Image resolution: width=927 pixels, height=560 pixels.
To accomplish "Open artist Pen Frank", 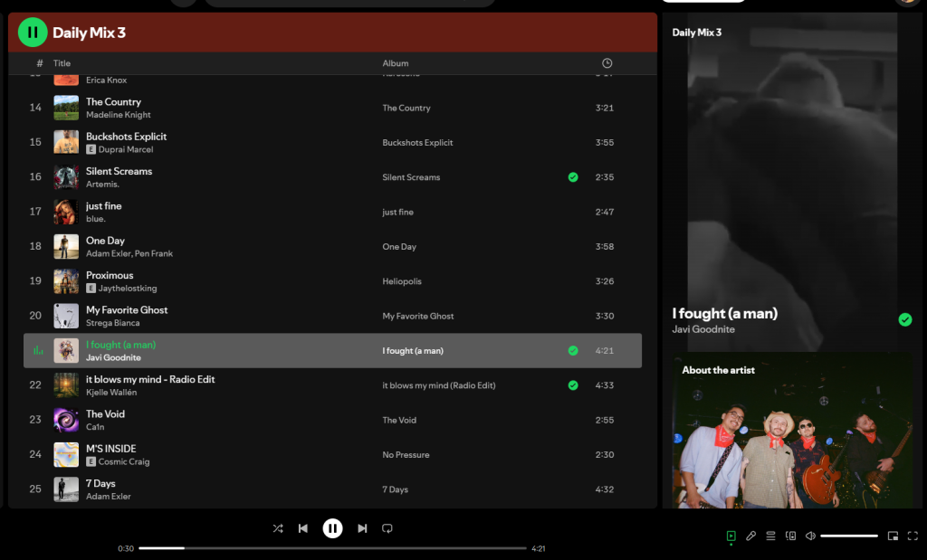I will point(154,253).
